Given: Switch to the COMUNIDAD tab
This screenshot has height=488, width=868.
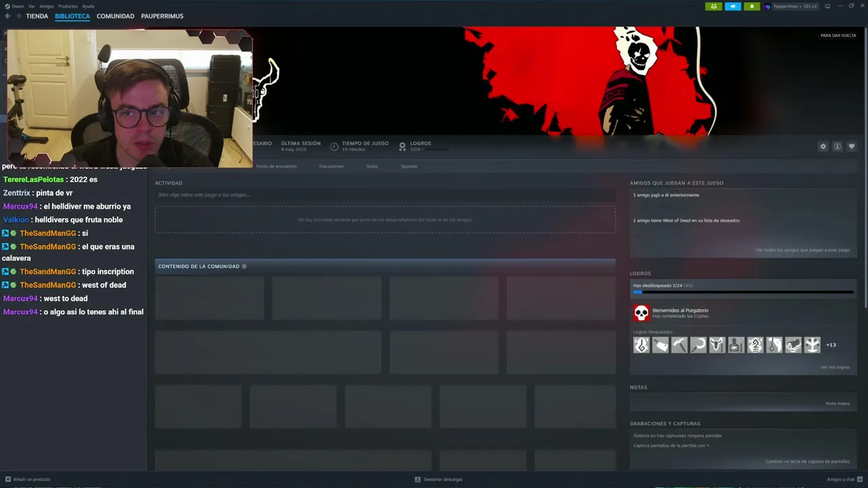Looking at the screenshot, I should coord(115,16).
